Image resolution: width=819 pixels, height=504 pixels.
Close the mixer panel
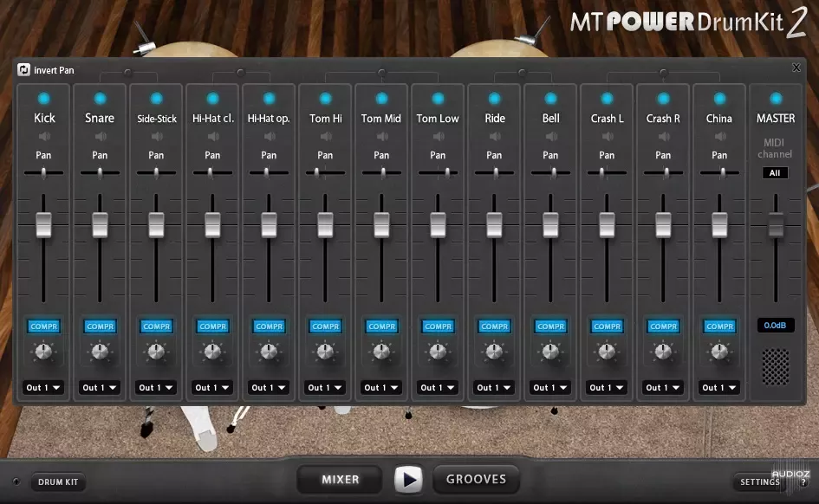point(796,68)
